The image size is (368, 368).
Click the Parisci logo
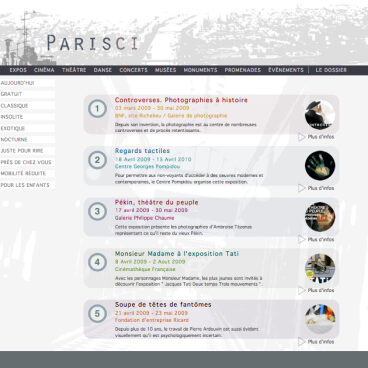pos(92,43)
